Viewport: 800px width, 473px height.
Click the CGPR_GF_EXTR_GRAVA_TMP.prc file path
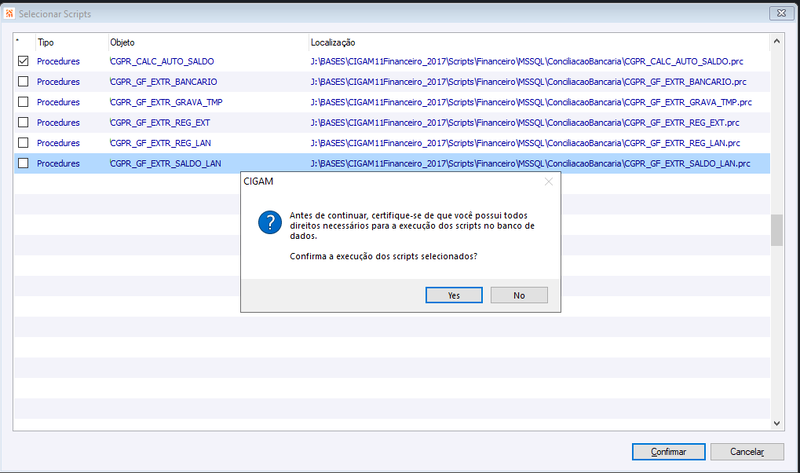pyautogui.click(x=531, y=102)
